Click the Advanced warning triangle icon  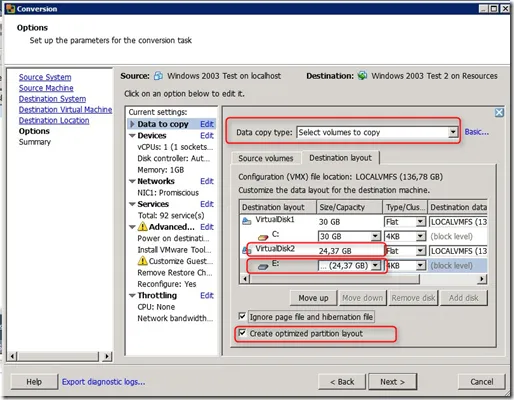pyautogui.click(x=142, y=227)
